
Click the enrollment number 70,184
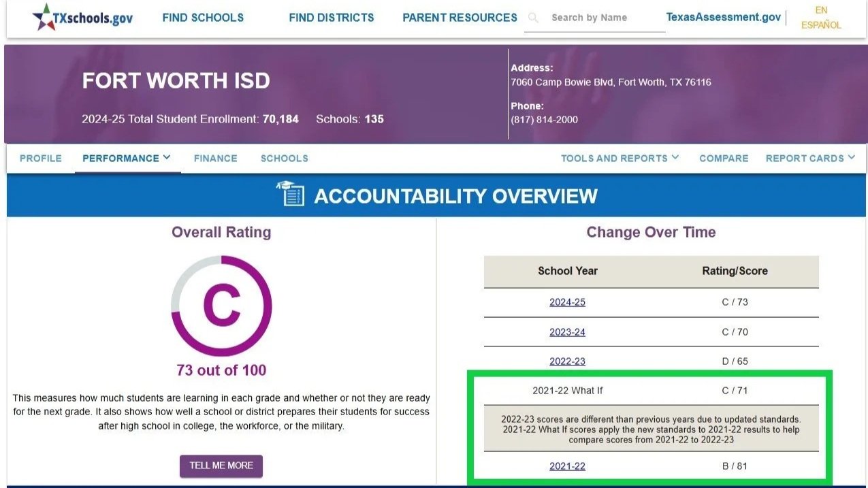pos(280,119)
